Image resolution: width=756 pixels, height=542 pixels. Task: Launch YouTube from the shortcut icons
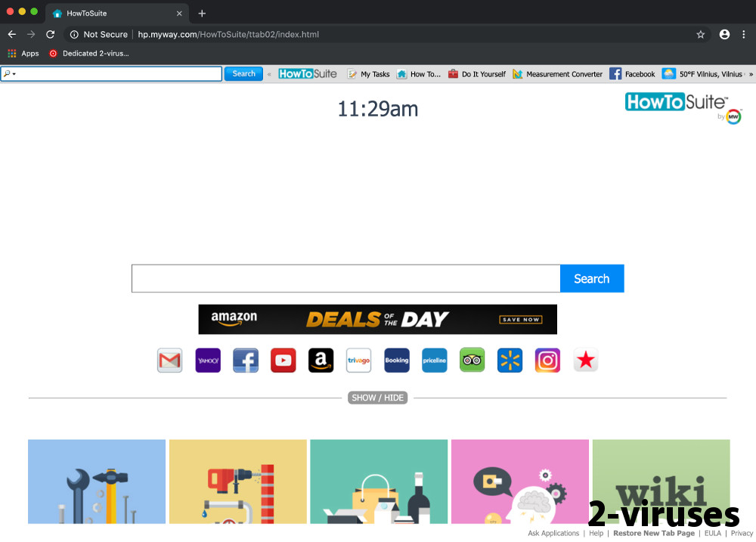283,361
